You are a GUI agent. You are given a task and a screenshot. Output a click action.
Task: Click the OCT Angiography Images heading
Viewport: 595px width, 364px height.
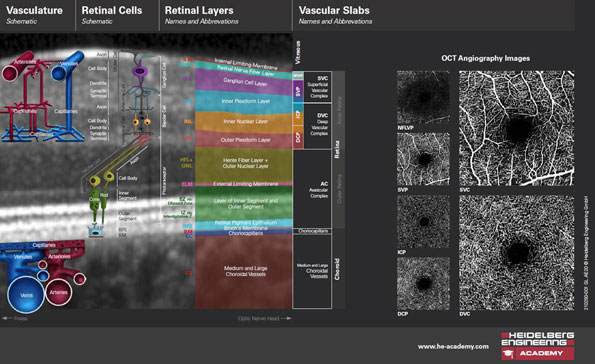(x=485, y=58)
